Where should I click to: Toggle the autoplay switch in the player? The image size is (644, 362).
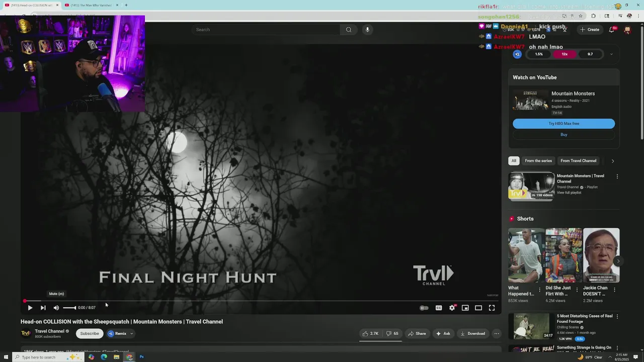point(424,308)
